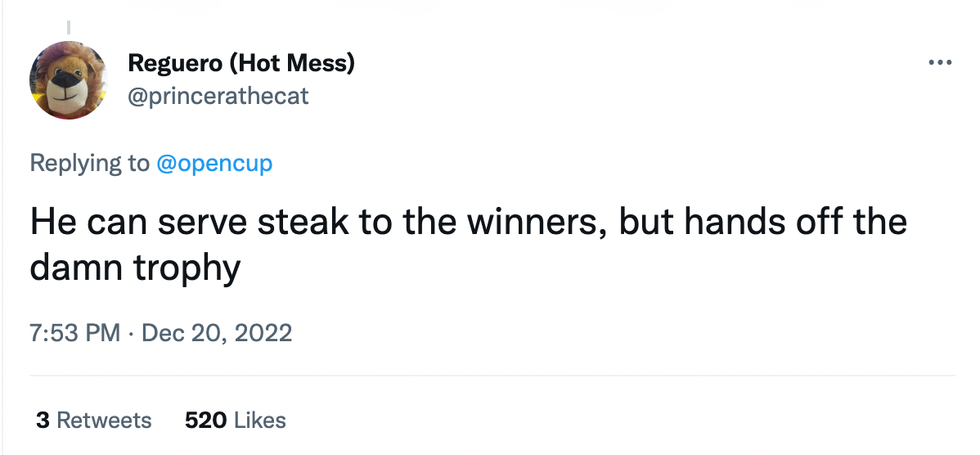980x455 pixels.
Task: Click the @princerathecat handle
Action: [218, 96]
